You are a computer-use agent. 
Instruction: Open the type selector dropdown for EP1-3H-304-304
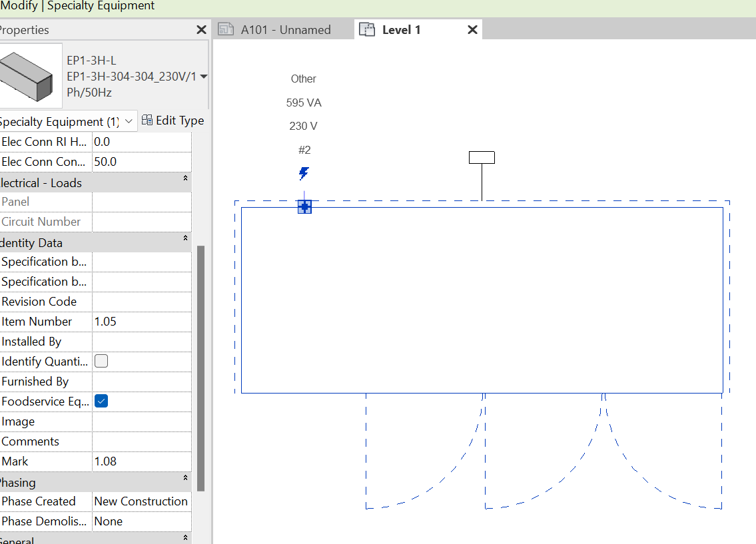204,77
